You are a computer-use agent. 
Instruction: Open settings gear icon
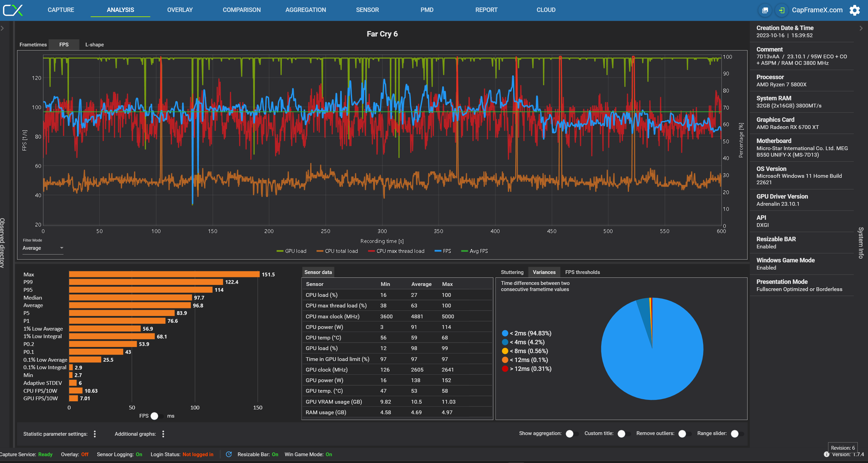tap(854, 10)
